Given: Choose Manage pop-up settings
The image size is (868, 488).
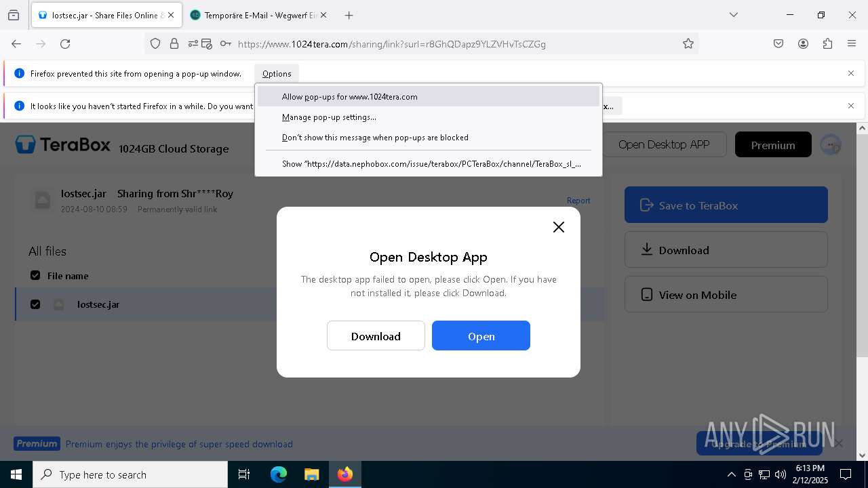Looking at the screenshot, I should [429, 117].
